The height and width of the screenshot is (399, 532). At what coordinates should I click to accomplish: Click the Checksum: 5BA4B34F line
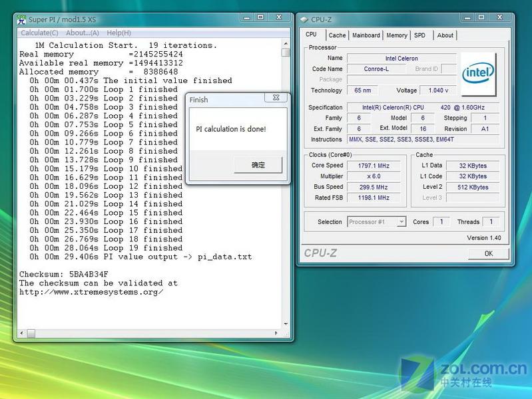click(x=64, y=274)
